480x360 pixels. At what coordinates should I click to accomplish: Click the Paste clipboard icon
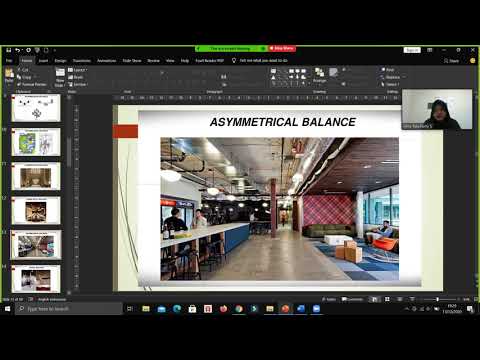point(9,73)
